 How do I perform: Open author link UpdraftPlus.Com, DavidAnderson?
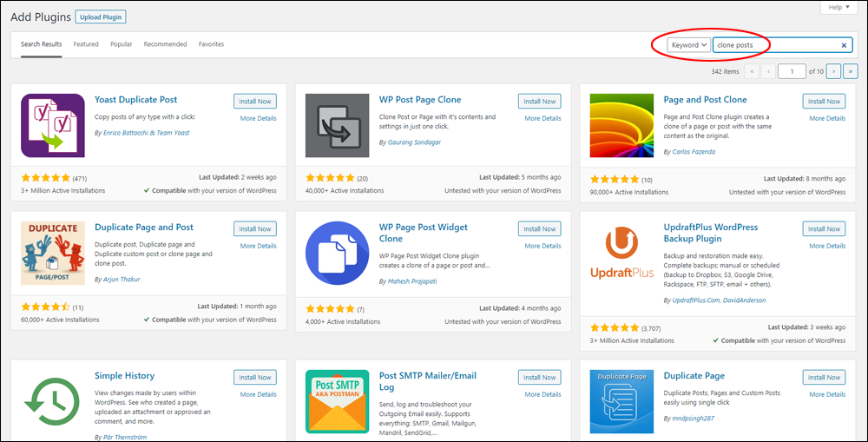[x=719, y=300]
